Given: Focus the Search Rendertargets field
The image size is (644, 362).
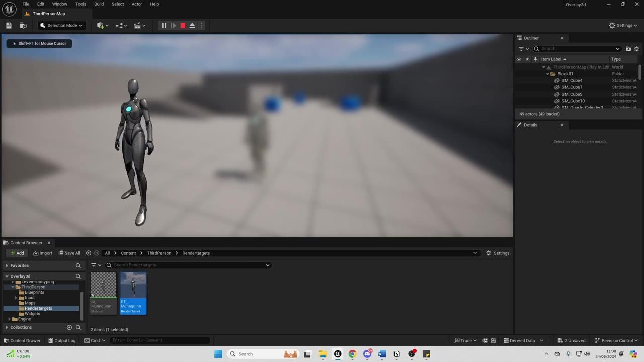Looking at the screenshot, I should [x=188, y=265].
